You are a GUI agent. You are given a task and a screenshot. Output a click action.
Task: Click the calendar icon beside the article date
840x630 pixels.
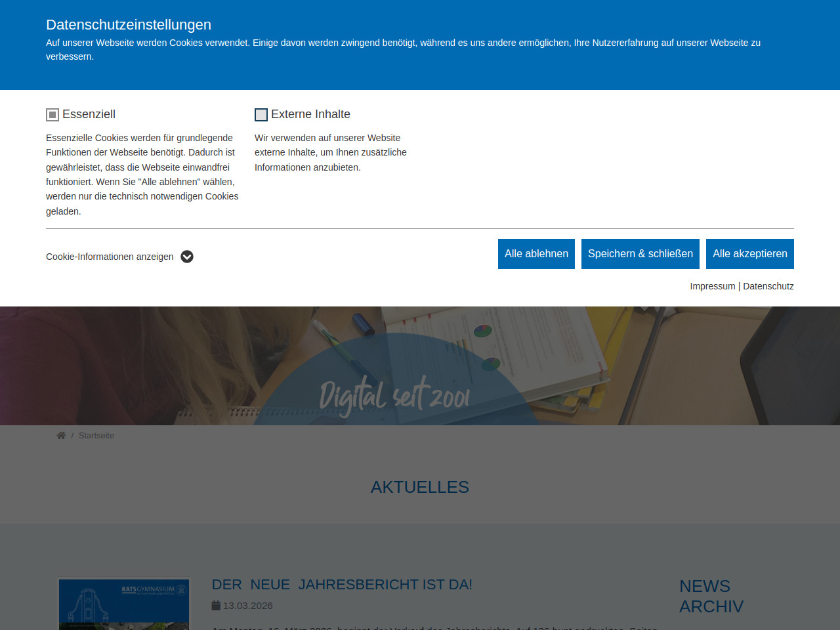[216, 606]
